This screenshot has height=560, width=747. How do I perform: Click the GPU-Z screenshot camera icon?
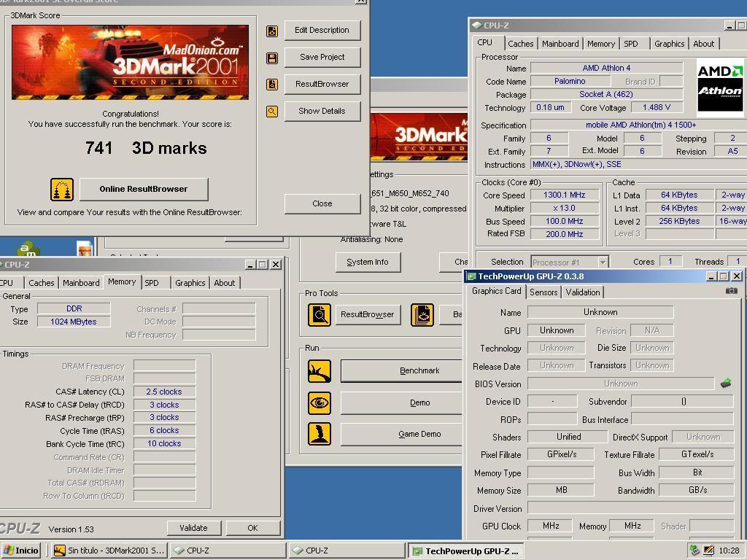click(x=732, y=290)
